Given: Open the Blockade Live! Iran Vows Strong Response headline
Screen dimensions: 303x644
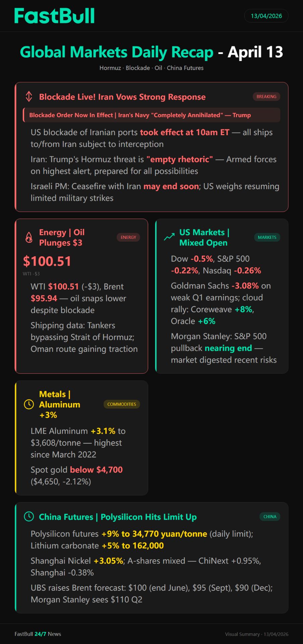Looking at the screenshot, I should pos(122,97).
